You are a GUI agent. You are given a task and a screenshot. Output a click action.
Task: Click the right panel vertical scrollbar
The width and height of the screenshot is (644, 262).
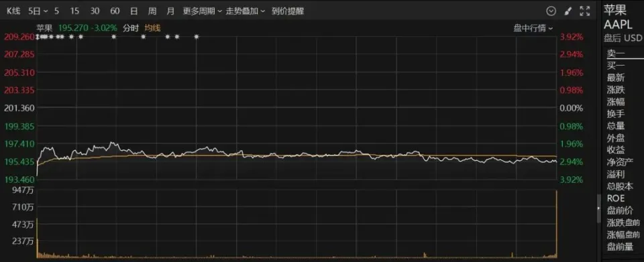point(599,208)
